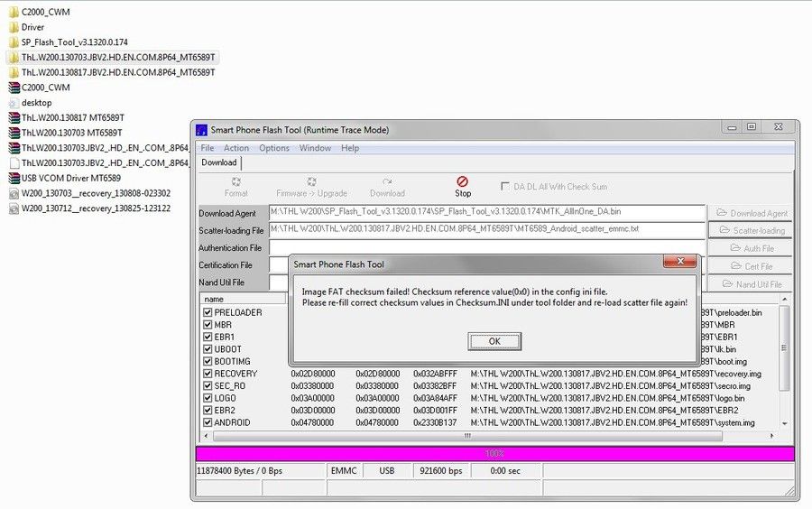
Task: Toggle the BOOTIMG checkbox
Action: tap(208, 361)
